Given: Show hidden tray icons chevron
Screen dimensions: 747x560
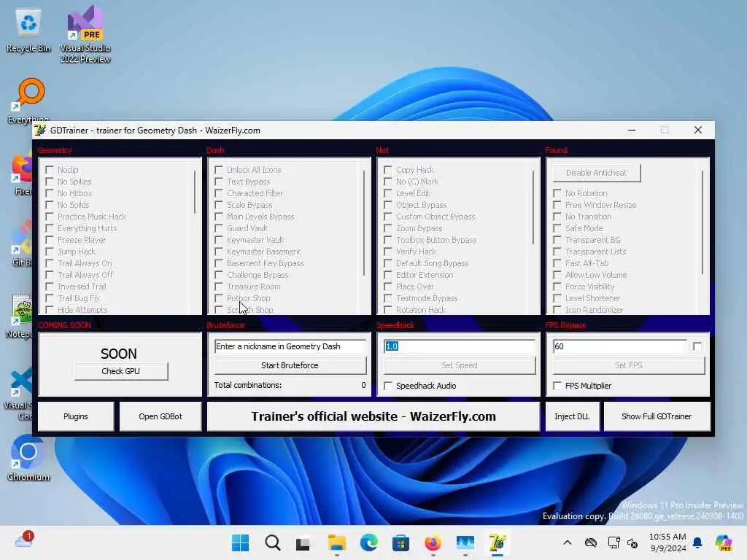Looking at the screenshot, I should pyautogui.click(x=567, y=542).
